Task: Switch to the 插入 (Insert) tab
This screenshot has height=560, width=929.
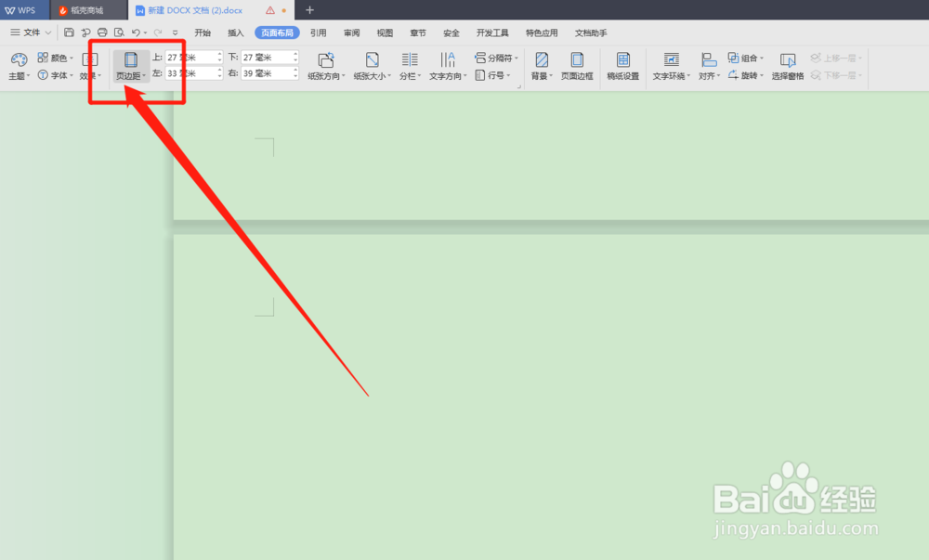Action: coord(236,33)
